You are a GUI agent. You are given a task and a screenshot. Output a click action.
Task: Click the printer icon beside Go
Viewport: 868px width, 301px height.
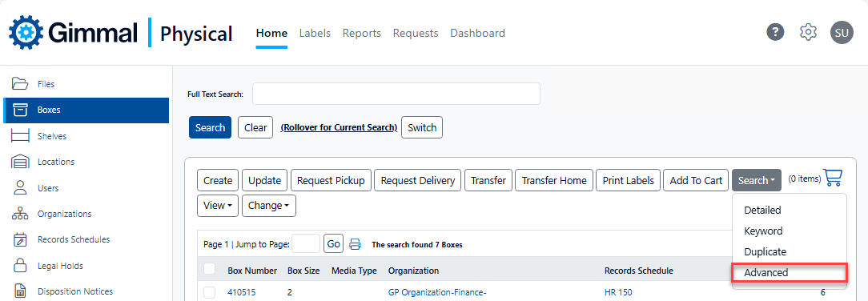click(x=355, y=244)
